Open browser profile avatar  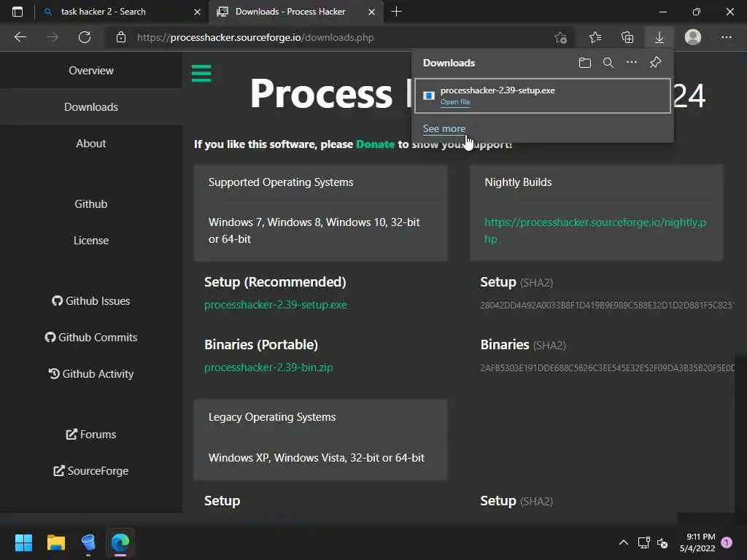(693, 37)
